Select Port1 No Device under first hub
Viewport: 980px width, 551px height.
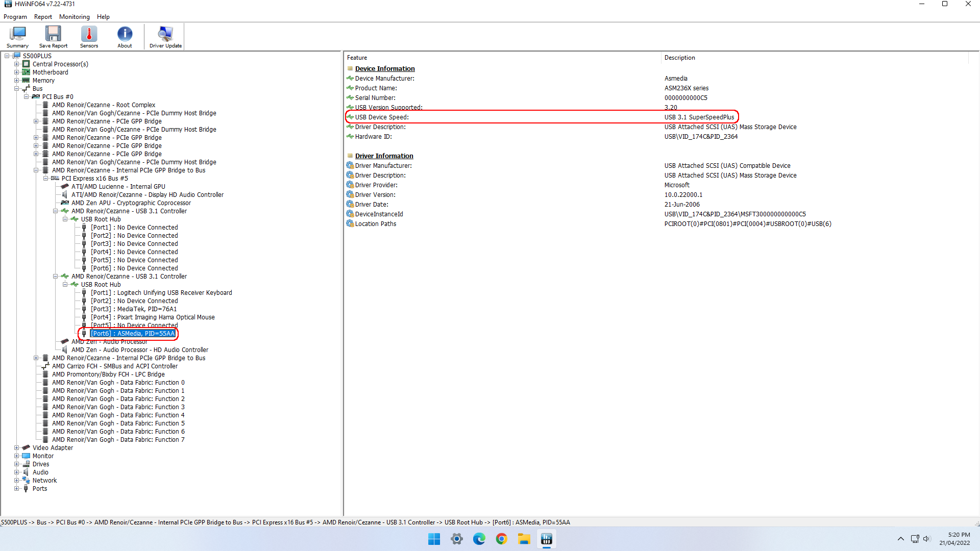134,228
